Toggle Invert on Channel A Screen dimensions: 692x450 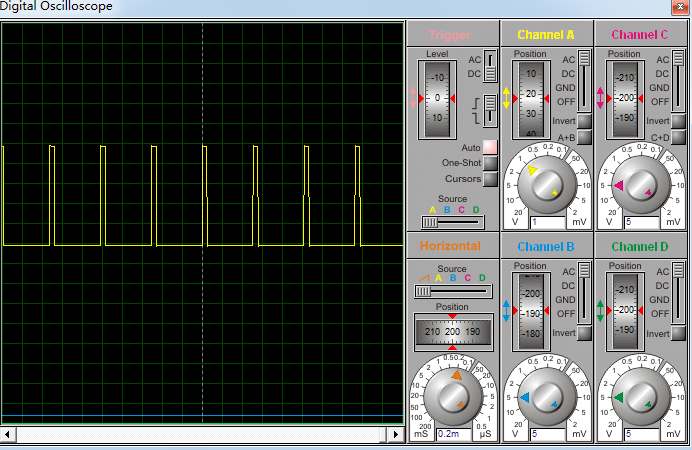(x=584, y=121)
